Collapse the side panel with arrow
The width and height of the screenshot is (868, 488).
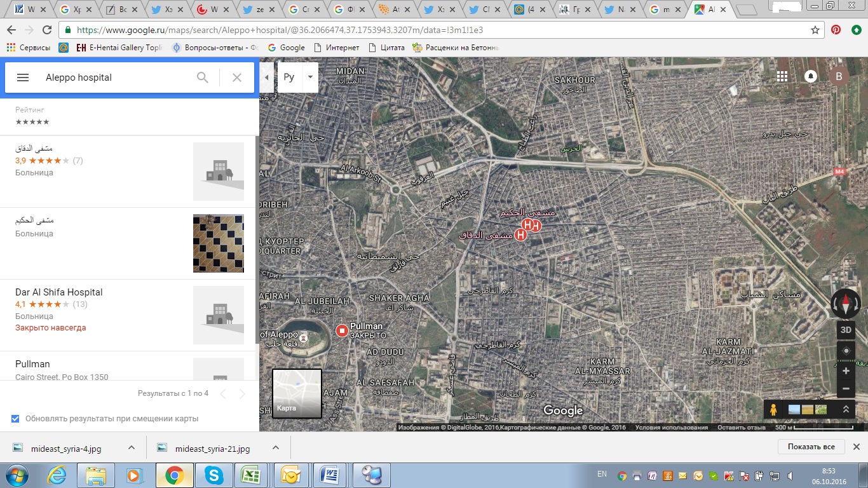pos(267,78)
